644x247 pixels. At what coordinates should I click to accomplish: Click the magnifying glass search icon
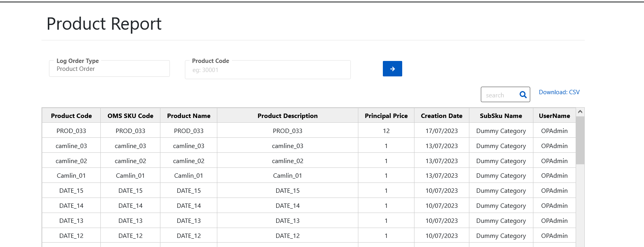click(523, 95)
